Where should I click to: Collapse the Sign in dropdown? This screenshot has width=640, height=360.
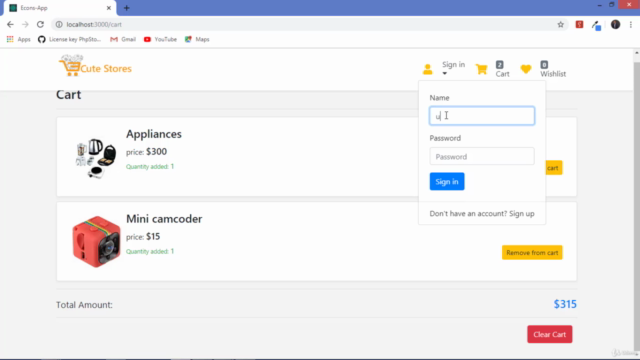[453, 69]
